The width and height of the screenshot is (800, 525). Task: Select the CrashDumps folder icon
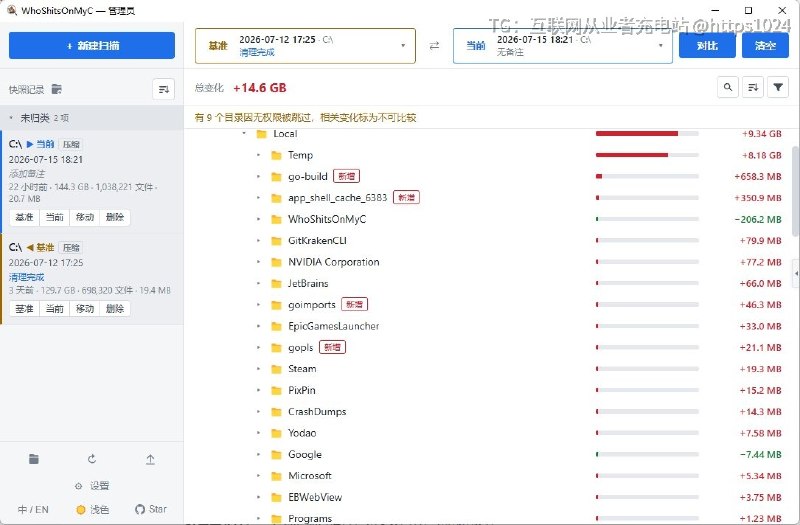point(276,412)
